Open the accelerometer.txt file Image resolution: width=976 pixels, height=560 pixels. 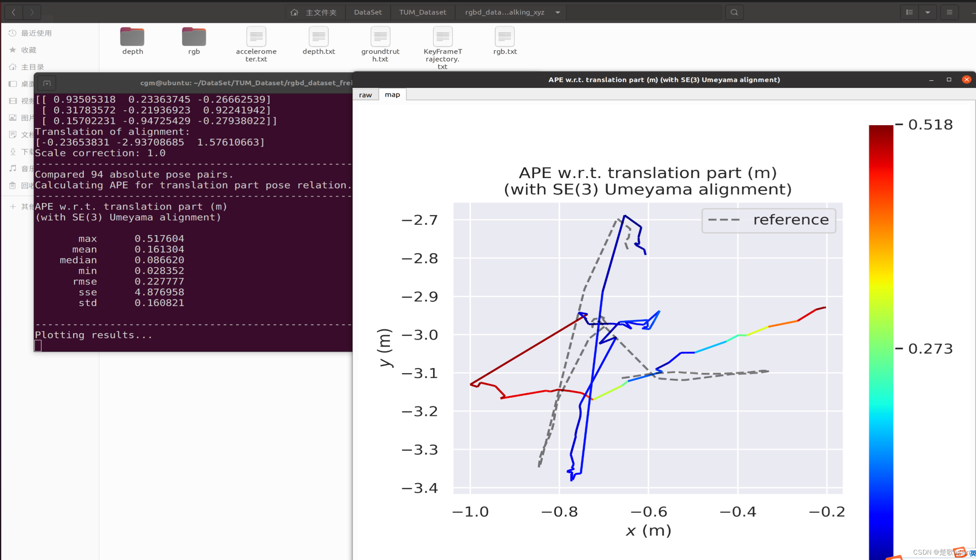tap(256, 37)
